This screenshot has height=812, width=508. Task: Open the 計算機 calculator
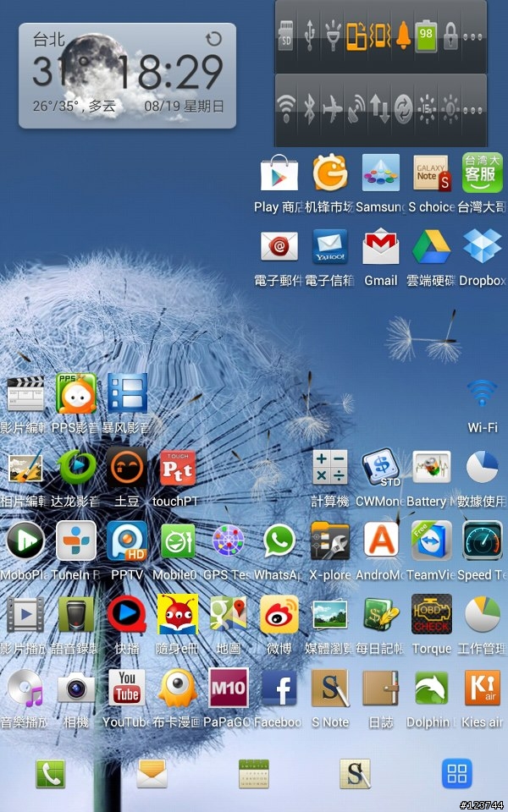329,467
